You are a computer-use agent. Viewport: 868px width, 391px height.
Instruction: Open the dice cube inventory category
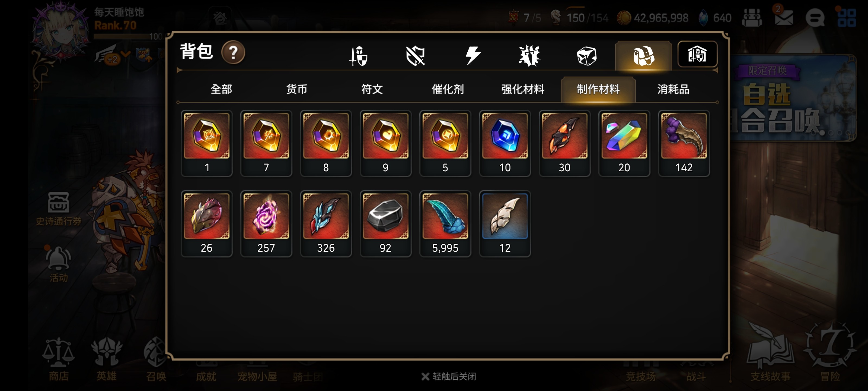586,56
